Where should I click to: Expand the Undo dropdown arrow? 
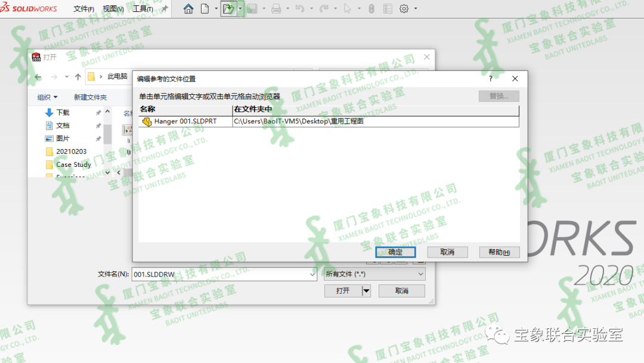pyautogui.click(x=311, y=8)
